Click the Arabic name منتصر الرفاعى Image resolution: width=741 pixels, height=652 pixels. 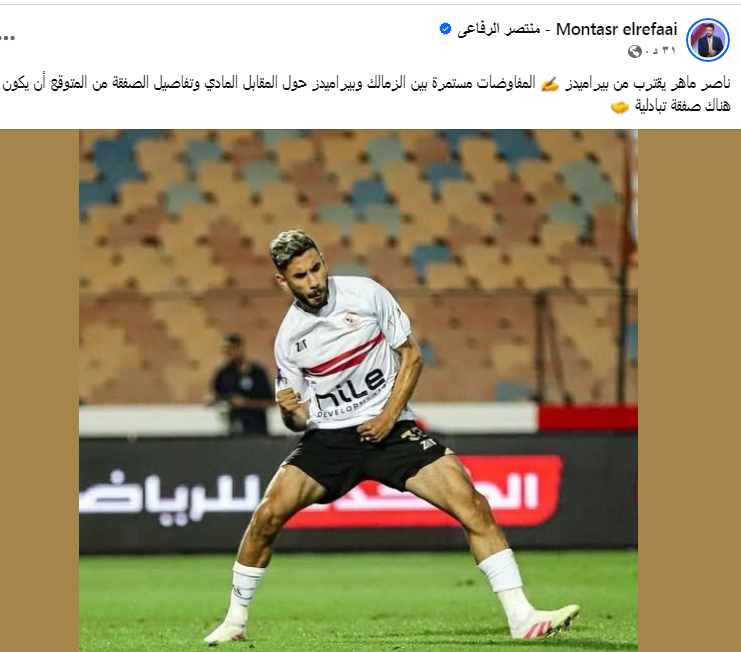pos(499,29)
